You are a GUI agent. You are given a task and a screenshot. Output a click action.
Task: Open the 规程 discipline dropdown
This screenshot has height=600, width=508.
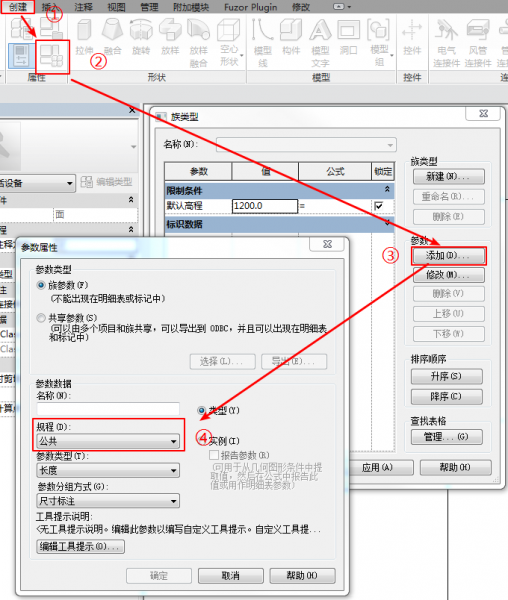click(108, 441)
